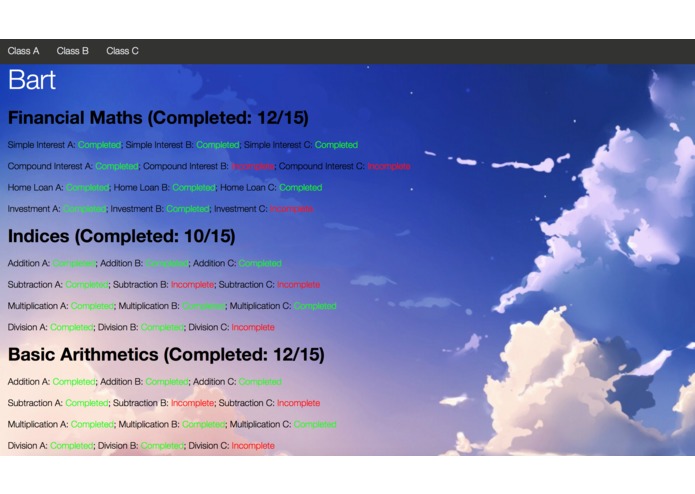Under Basic Arithmetics, click Division C's Incomplete status

[253, 445]
